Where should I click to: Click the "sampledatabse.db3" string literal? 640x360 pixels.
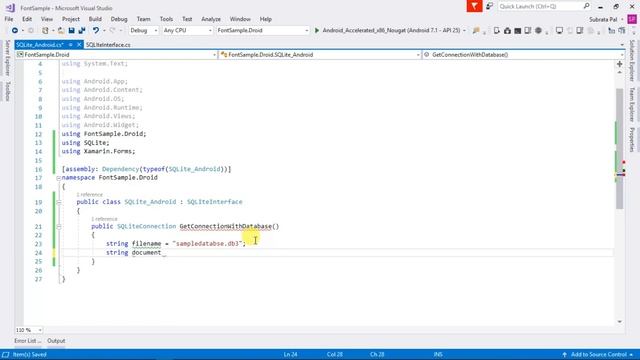207,244
